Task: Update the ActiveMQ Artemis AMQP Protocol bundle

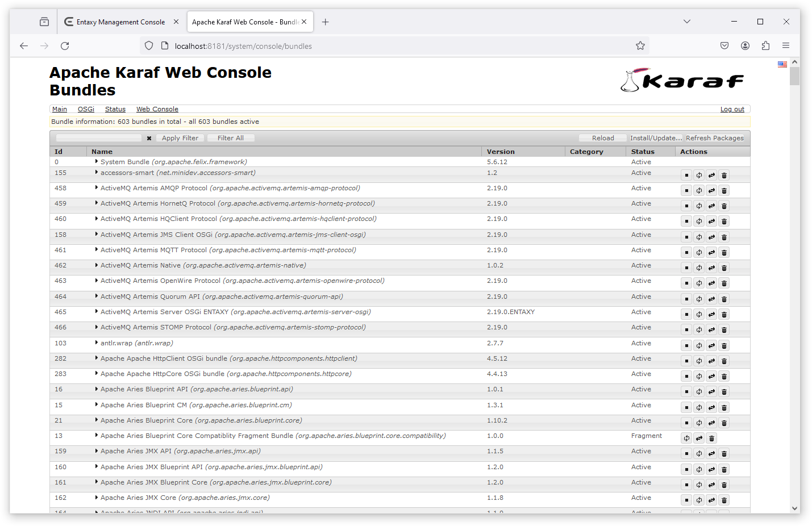Action: [711, 190]
